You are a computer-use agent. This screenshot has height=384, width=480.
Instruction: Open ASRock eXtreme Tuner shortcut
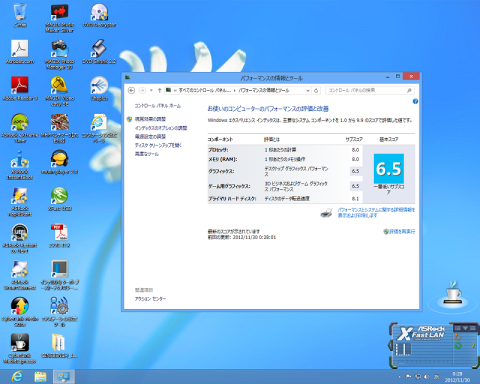pyautogui.click(x=20, y=128)
